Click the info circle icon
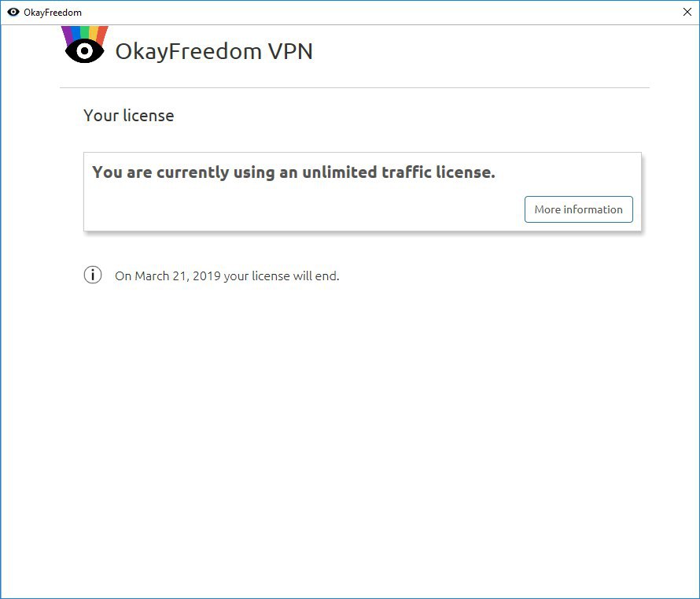Image resolution: width=700 pixels, height=599 pixels. click(x=93, y=275)
